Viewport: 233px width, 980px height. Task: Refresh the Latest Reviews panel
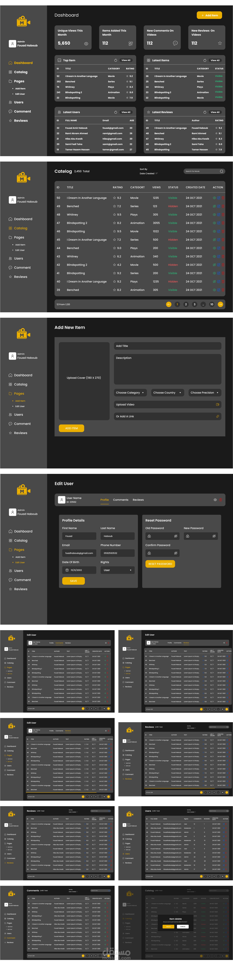(x=205, y=112)
